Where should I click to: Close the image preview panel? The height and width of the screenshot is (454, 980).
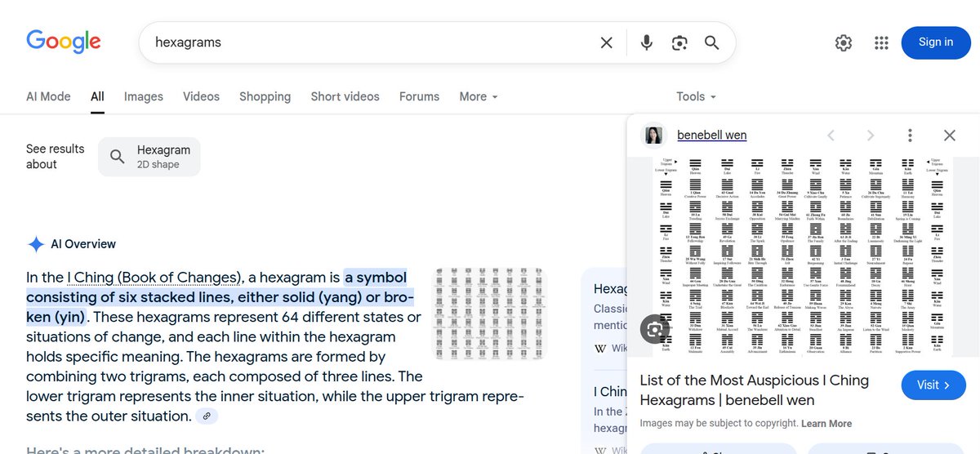(x=949, y=136)
